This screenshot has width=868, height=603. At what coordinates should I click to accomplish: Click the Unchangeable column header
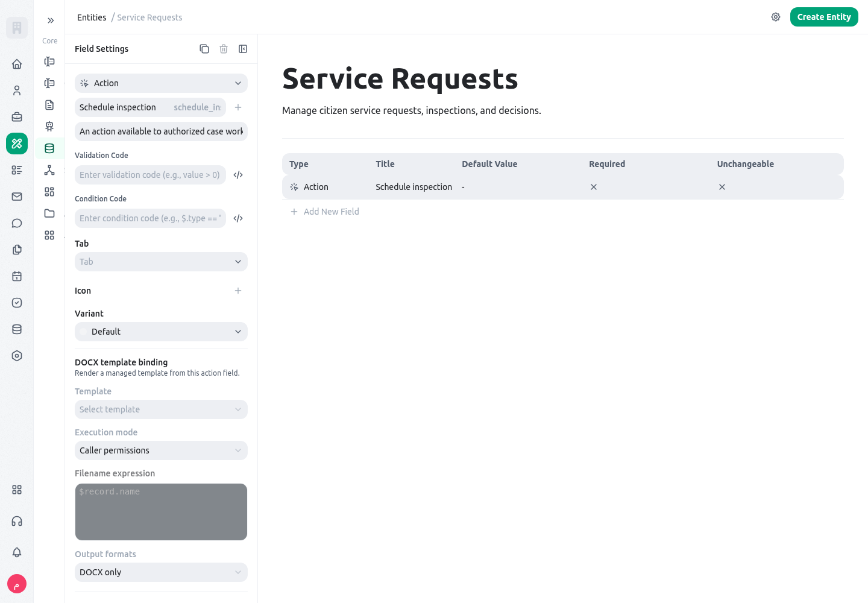click(x=746, y=164)
